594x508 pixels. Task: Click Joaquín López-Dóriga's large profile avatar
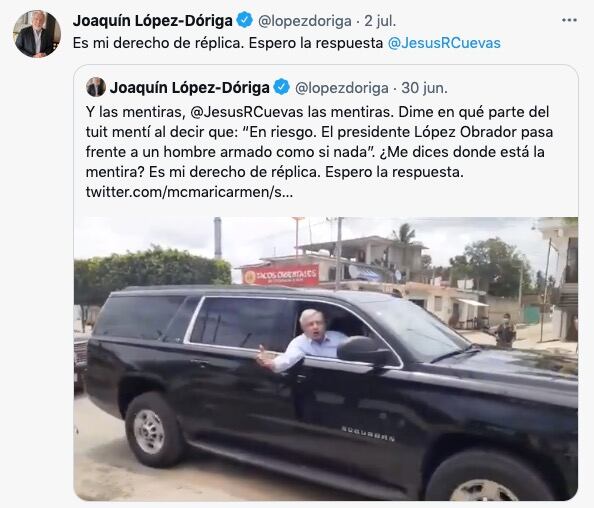[37, 34]
